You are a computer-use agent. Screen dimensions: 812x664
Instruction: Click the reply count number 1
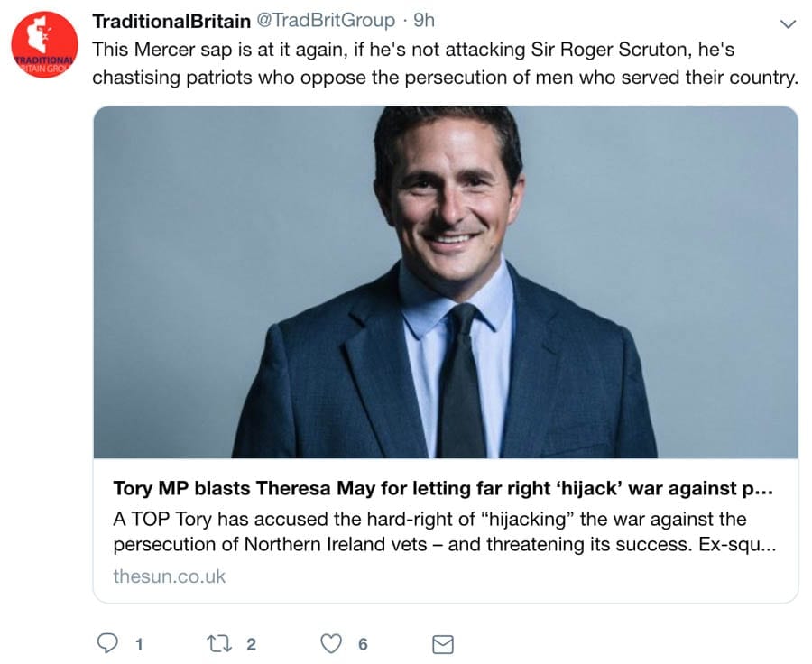138,644
